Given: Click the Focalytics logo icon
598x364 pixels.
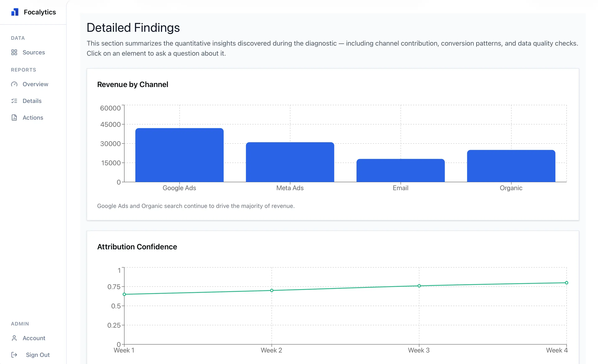Looking at the screenshot, I should click(x=15, y=12).
